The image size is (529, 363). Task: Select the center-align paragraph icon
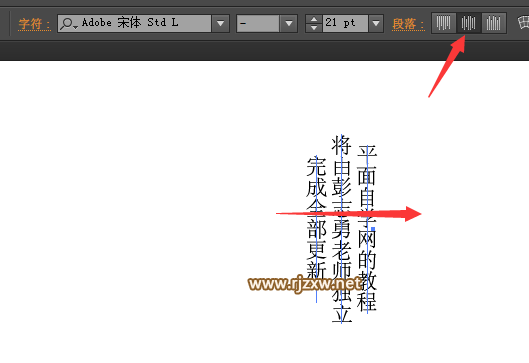(469, 23)
